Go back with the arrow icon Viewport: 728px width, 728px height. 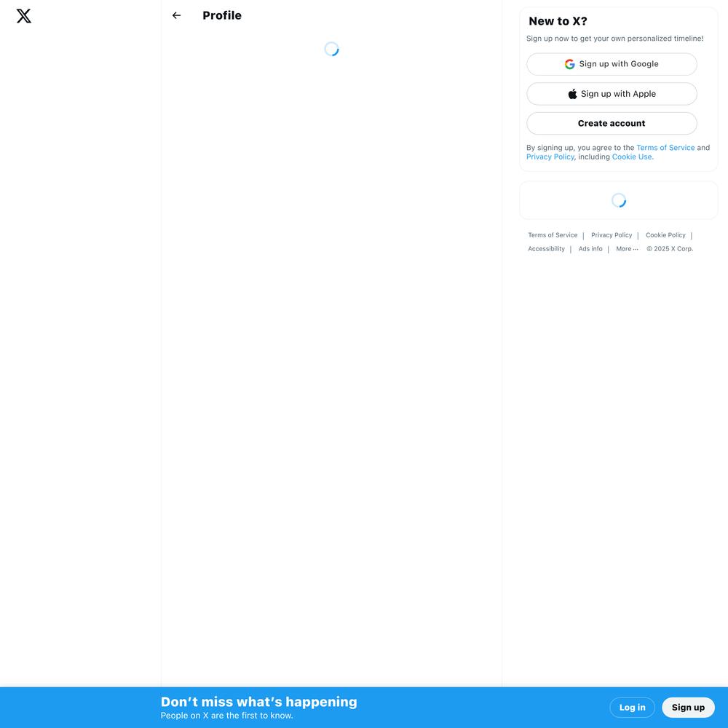176,15
